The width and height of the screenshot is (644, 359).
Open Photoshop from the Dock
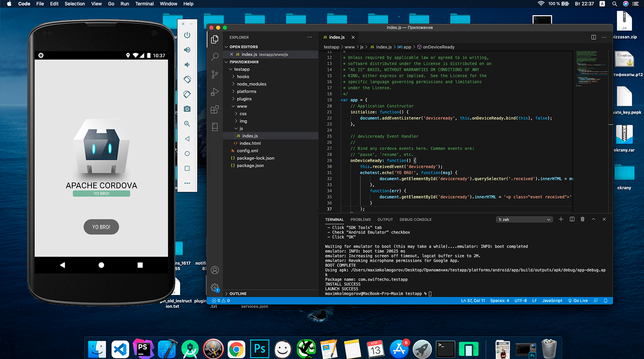point(259,349)
